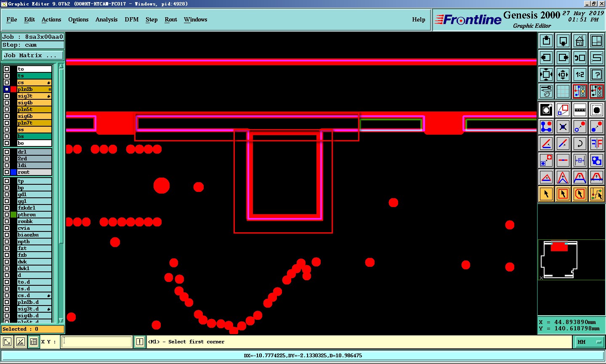Screen dimensions: 606x364
Task: Toggle the checkbox for layer ts
Action: pos(7,76)
